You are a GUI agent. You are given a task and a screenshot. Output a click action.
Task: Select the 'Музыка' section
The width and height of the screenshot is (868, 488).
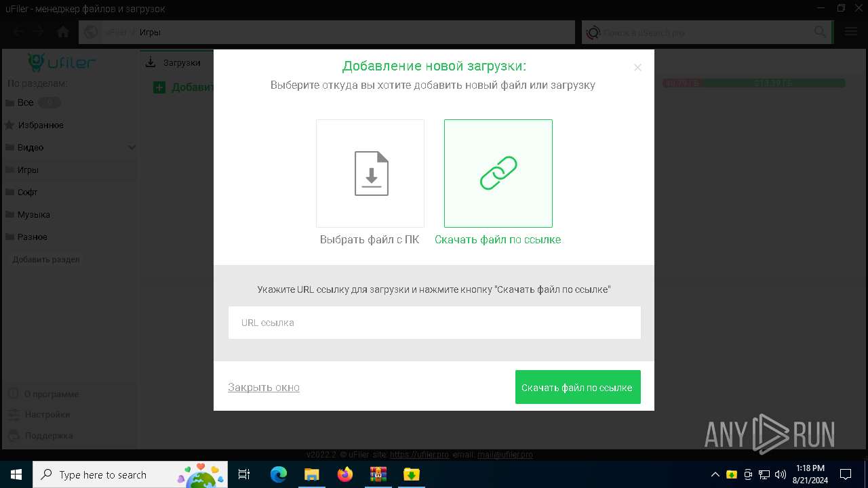point(34,214)
